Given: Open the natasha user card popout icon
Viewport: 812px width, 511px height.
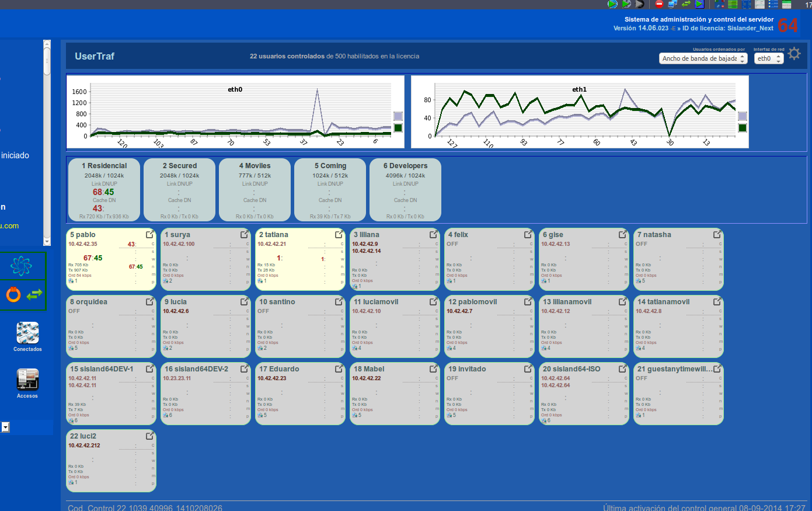Looking at the screenshot, I should pyautogui.click(x=717, y=234).
